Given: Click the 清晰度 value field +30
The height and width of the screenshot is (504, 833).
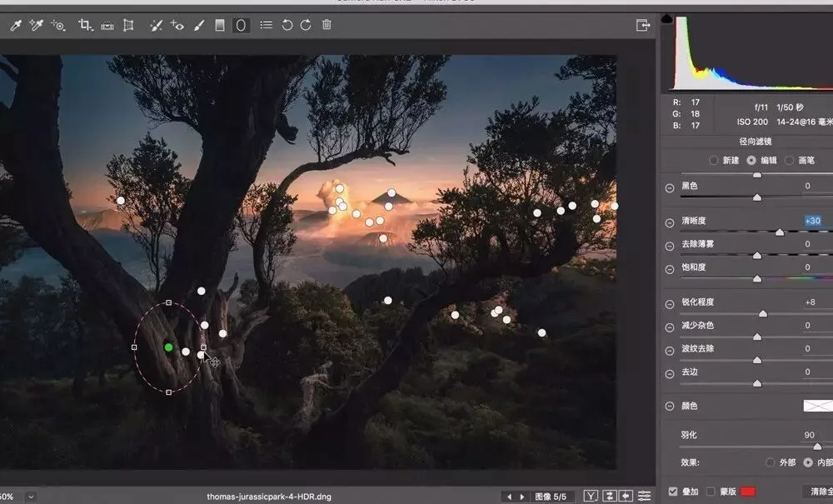Looking at the screenshot, I should tap(813, 221).
